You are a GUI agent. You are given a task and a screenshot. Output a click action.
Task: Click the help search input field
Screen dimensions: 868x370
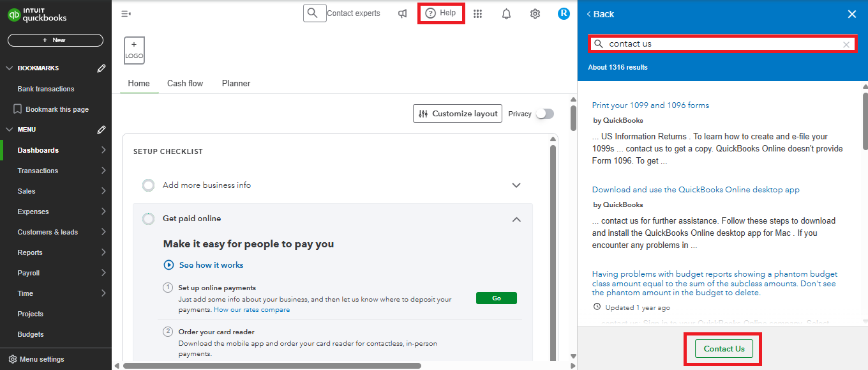(x=722, y=44)
